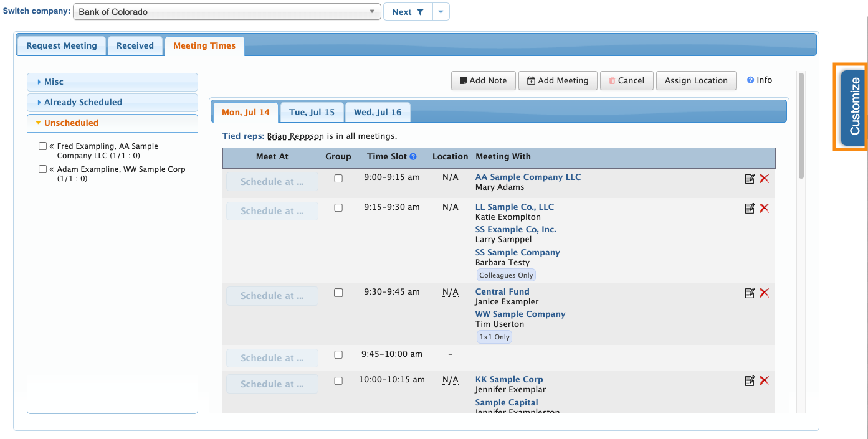Open the Wed, Jul 16 tab
This screenshot has width=868, height=439.
point(378,112)
